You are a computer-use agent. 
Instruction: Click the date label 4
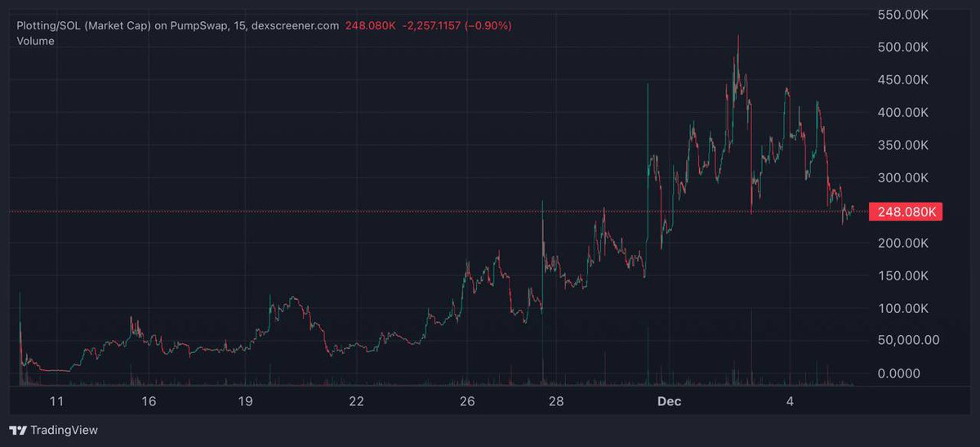pyautogui.click(x=790, y=401)
